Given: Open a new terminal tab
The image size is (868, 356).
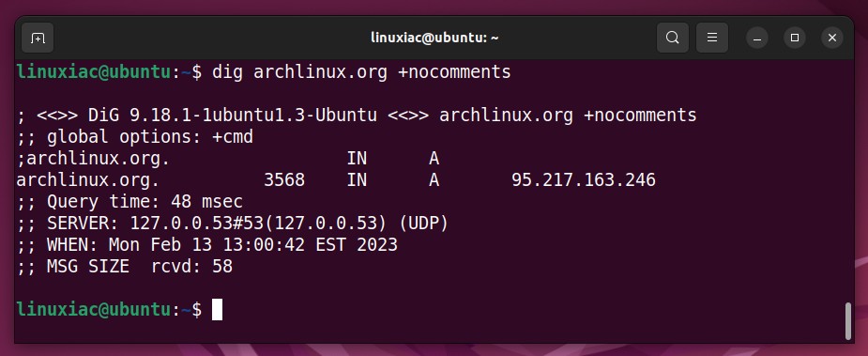Looking at the screenshot, I should click(38, 38).
